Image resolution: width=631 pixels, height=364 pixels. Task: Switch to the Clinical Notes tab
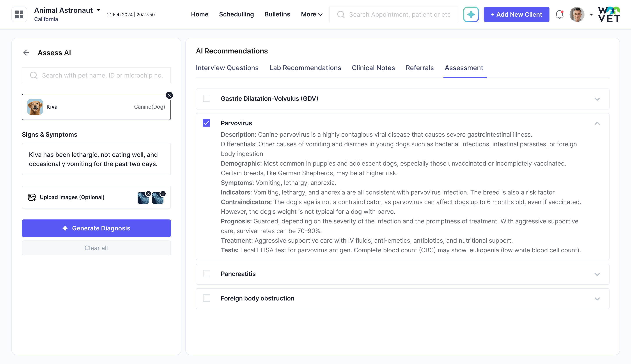[x=373, y=68]
